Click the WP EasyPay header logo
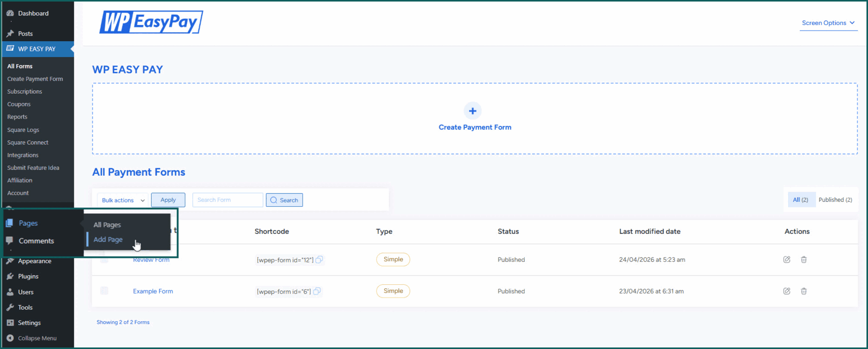The width and height of the screenshot is (868, 349). [151, 22]
